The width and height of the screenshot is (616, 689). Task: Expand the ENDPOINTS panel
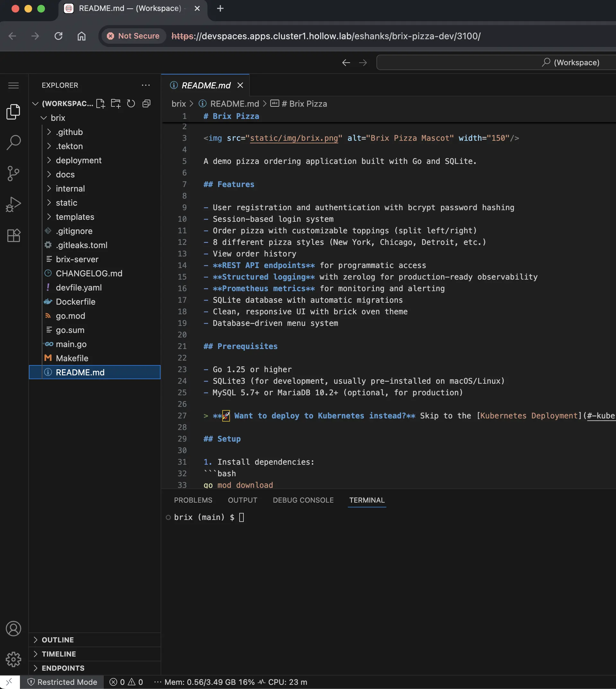(95, 668)
